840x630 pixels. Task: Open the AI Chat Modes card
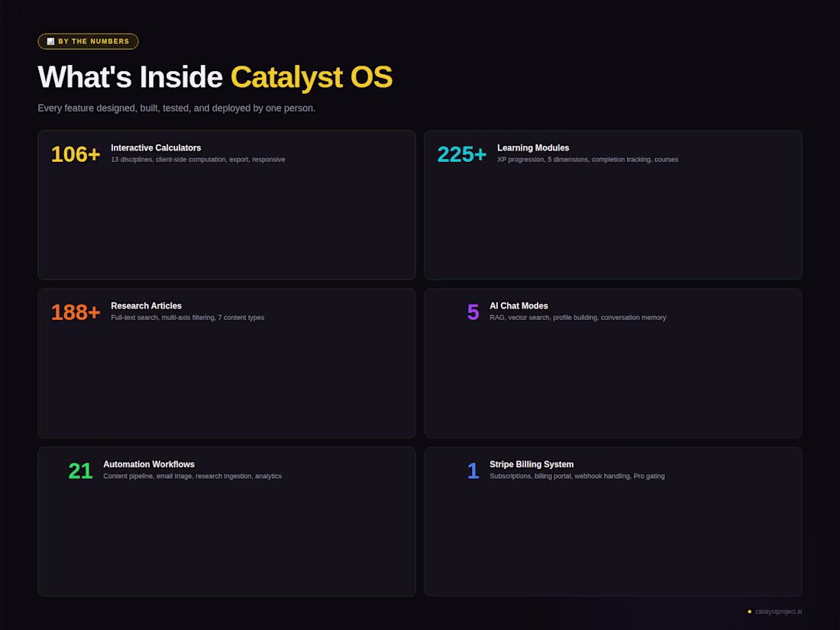pos(613,363)
